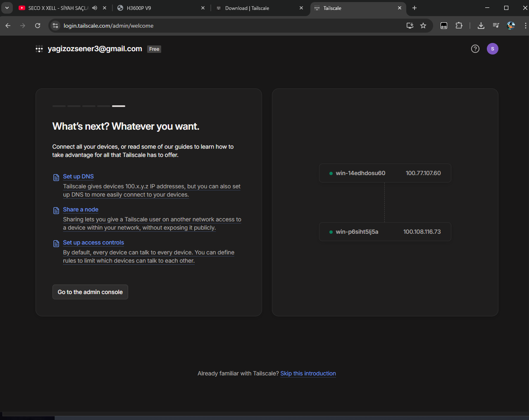Mute the SECO X XELL YouTube tab
Viewport: 529px width, 420px height.
95,8
